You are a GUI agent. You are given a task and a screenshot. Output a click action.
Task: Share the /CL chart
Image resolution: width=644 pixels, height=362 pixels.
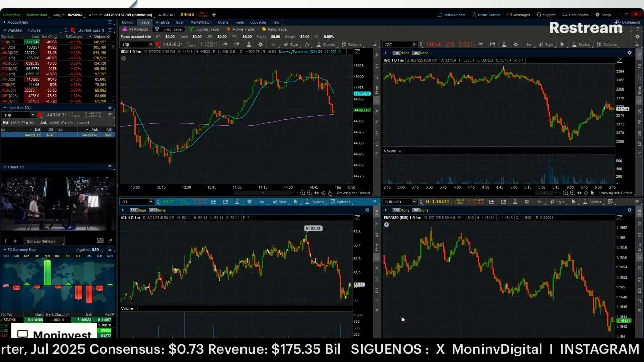(214, 202)
